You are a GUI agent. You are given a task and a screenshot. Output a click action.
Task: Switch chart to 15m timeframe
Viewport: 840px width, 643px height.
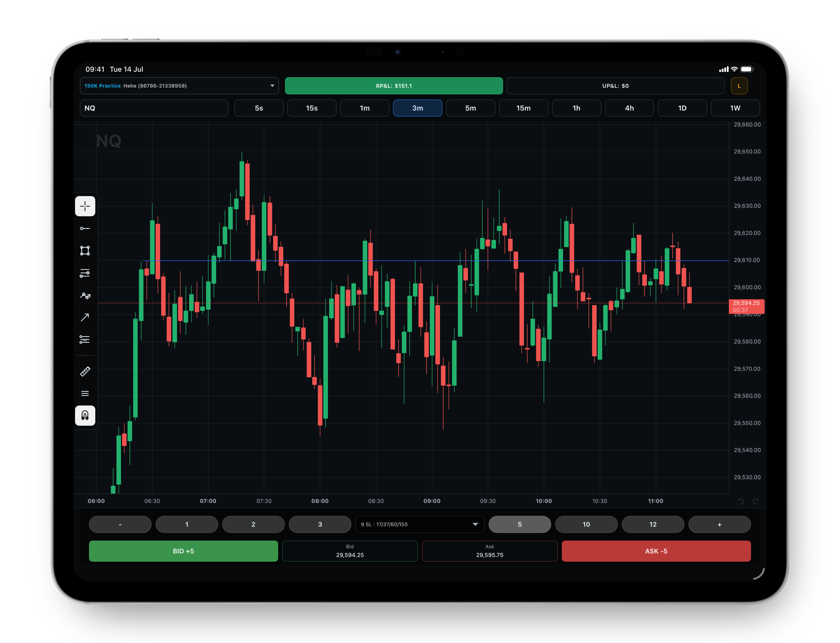(x=524, y=108)
